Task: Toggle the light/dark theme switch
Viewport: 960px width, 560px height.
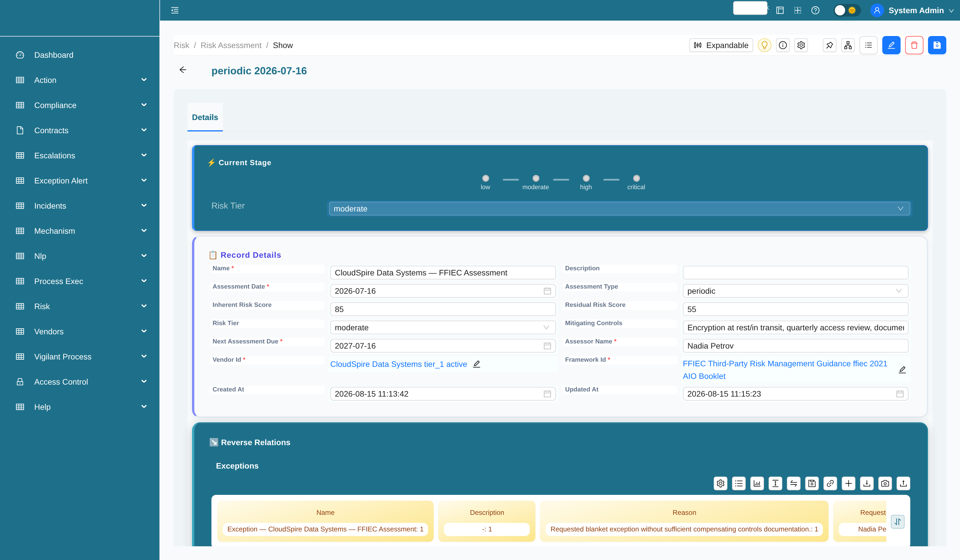Action: 847,10
